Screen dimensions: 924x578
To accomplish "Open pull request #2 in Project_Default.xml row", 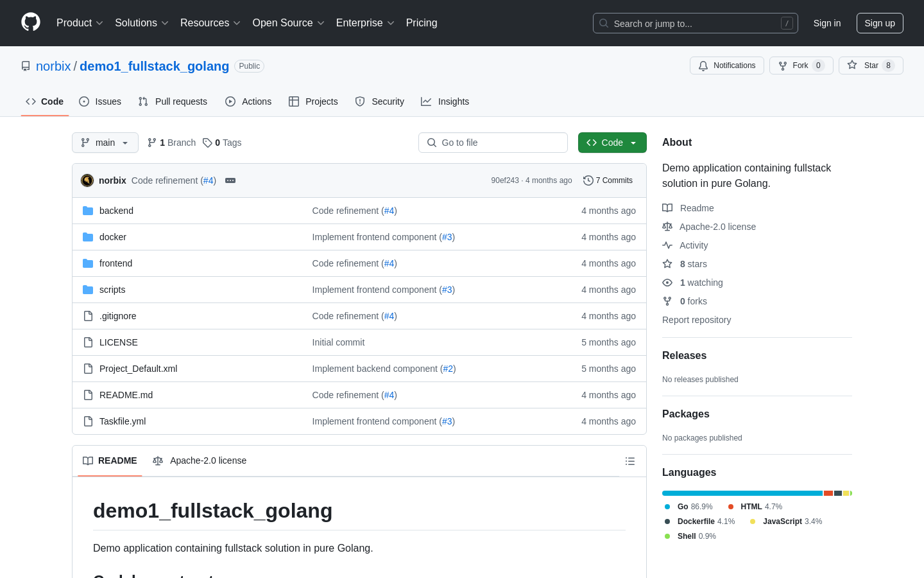I will coord(448,369).
